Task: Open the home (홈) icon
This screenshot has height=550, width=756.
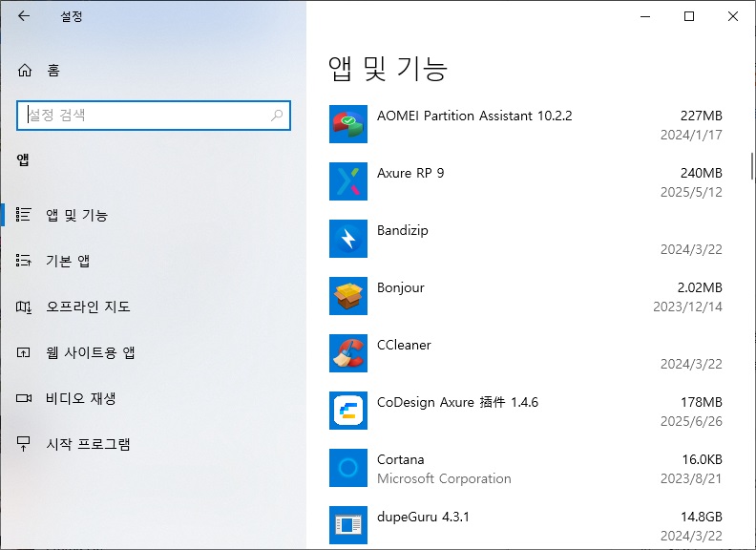Action: [x=25, y=71]
